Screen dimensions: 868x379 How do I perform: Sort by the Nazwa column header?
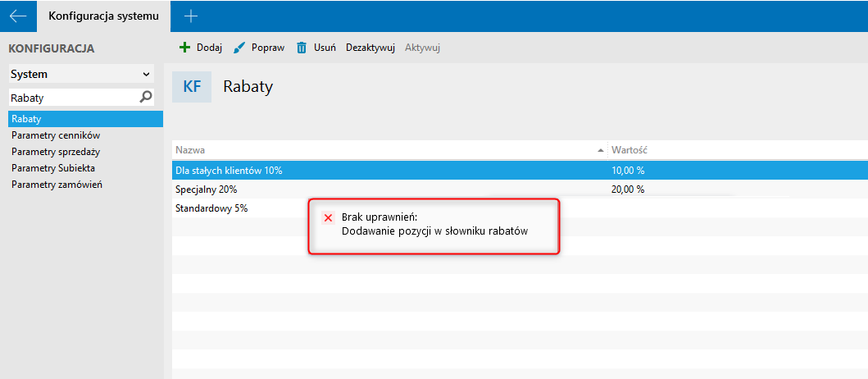[389, 150]
